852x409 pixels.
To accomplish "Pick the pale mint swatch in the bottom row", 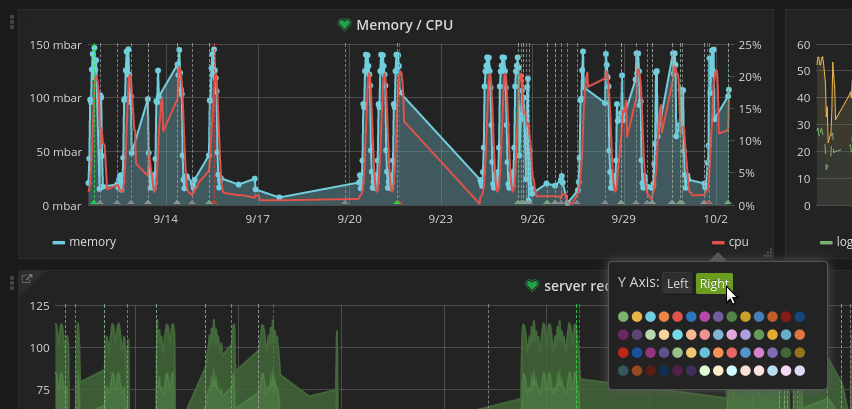I will [x=705, y=371].
